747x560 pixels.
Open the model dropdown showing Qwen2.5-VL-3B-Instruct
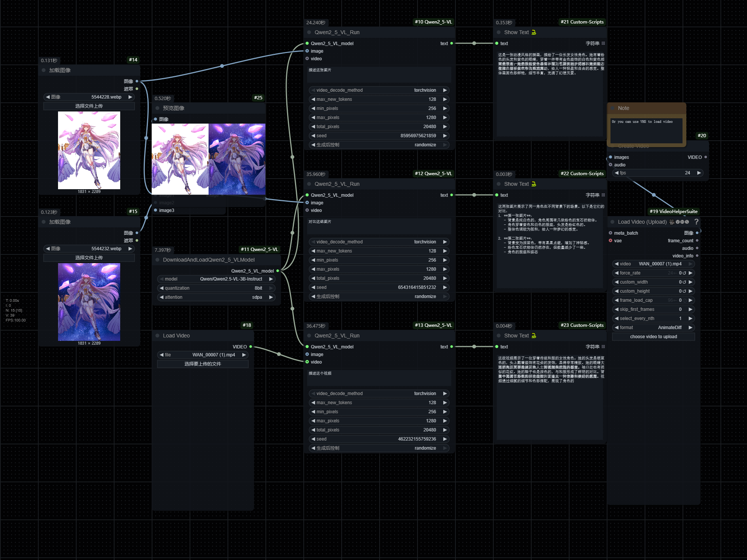216,279
